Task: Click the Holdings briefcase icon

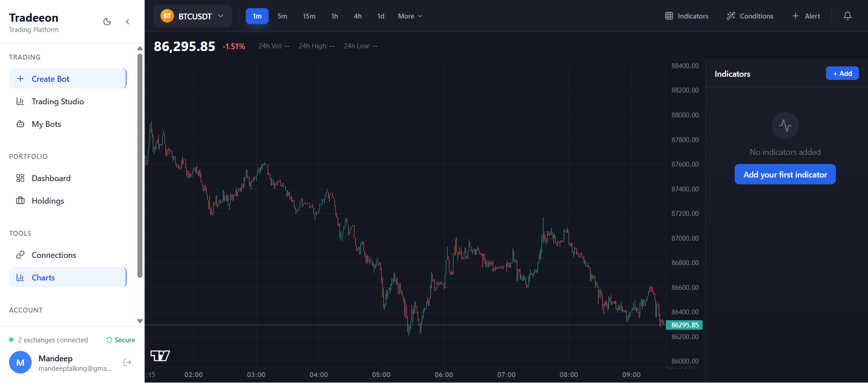Action: click(20, 201)
